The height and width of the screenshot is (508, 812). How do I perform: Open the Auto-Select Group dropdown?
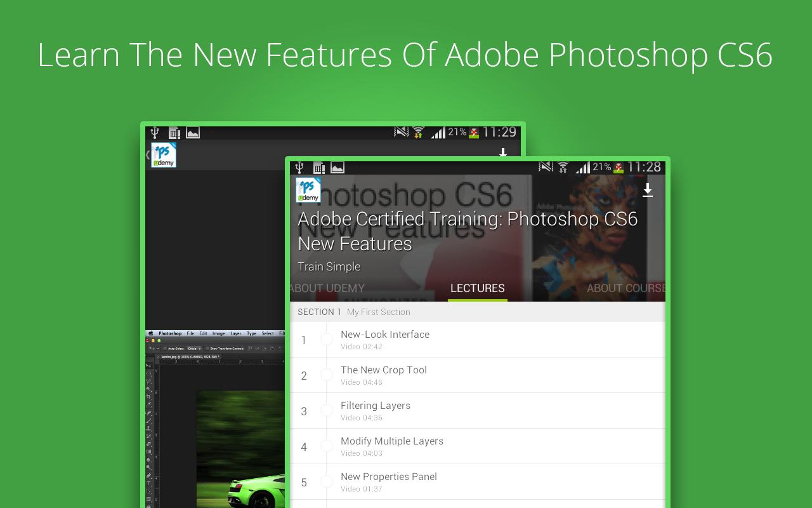(195, 347)
